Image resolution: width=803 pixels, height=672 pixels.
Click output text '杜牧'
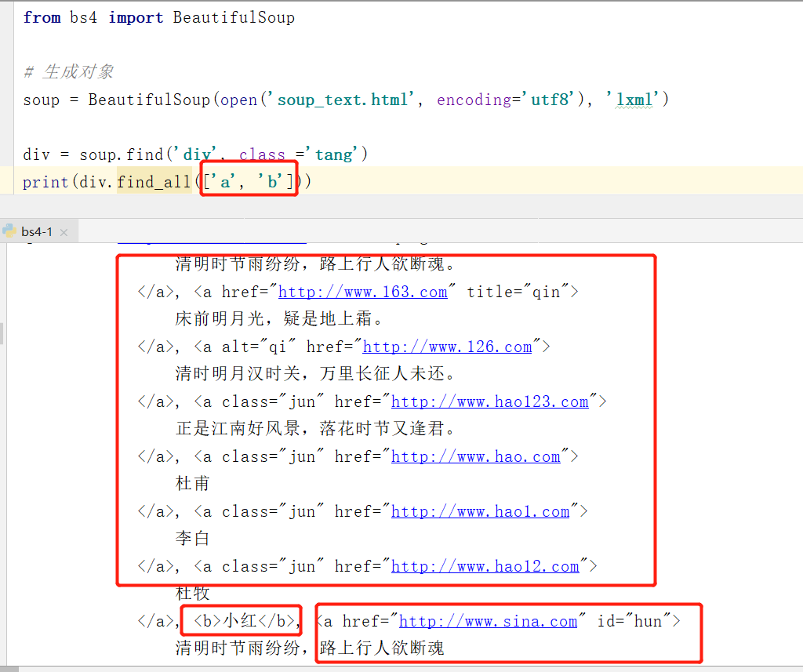point(192,593)
